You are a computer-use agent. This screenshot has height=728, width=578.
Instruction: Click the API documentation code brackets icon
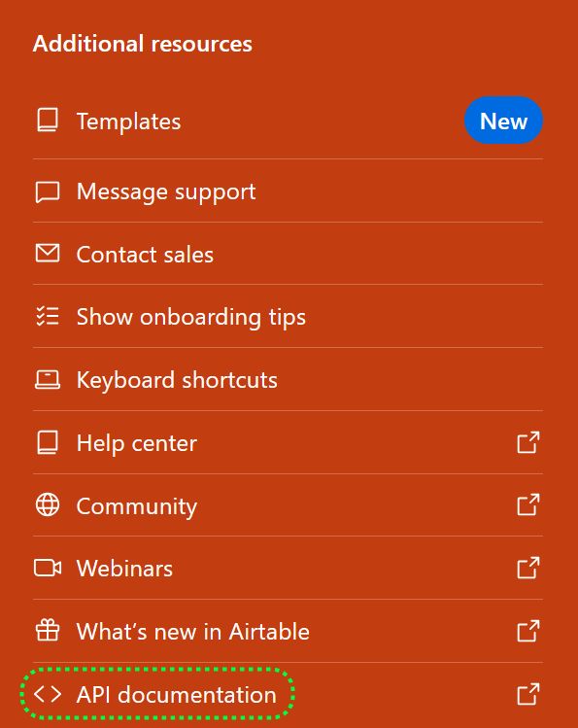click(x=48, y=694)
